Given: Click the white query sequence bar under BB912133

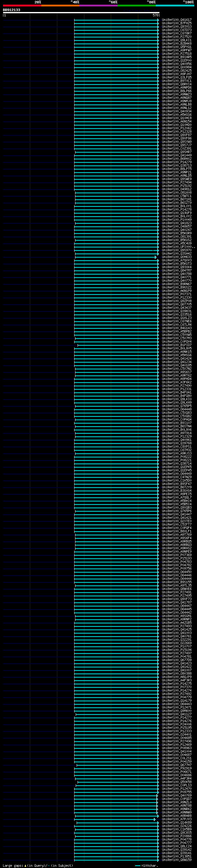Looking at the screenshot, I should [81, 13].
